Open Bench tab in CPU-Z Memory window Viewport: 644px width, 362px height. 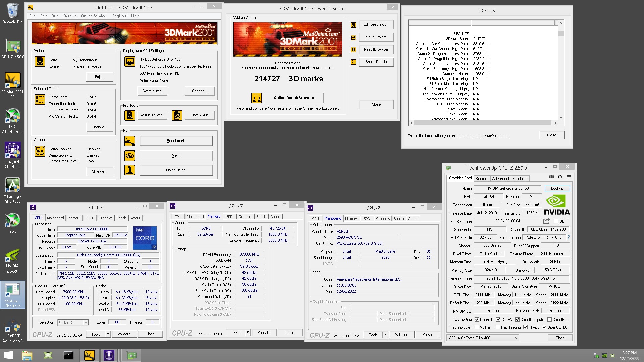(261, 217)
